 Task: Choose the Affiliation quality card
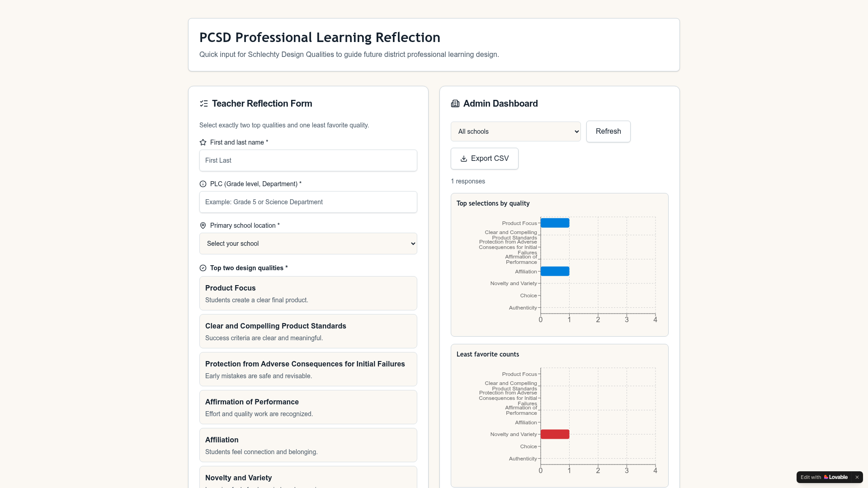[308, 445]
